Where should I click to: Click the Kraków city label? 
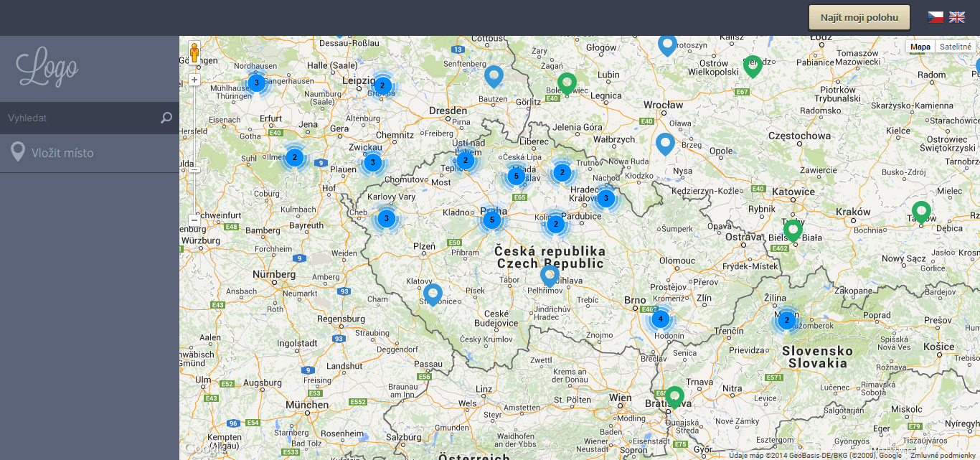pyautogui.click(x=853, y=212)
